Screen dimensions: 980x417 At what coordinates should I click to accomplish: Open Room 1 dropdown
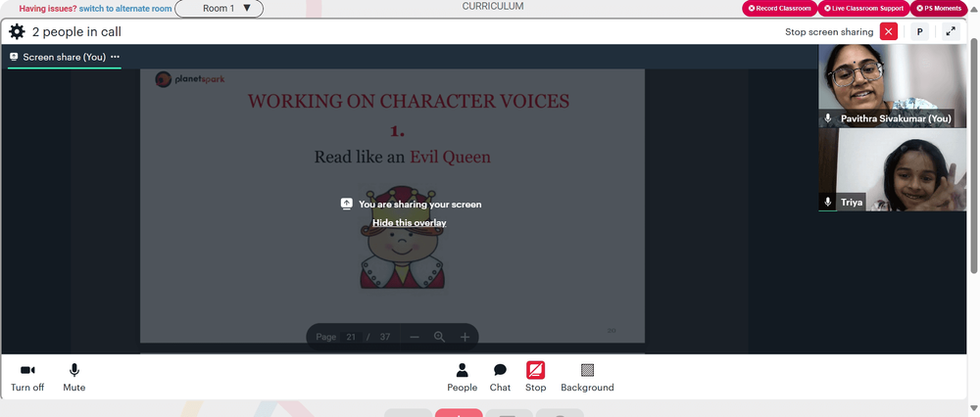coord(219,9)
